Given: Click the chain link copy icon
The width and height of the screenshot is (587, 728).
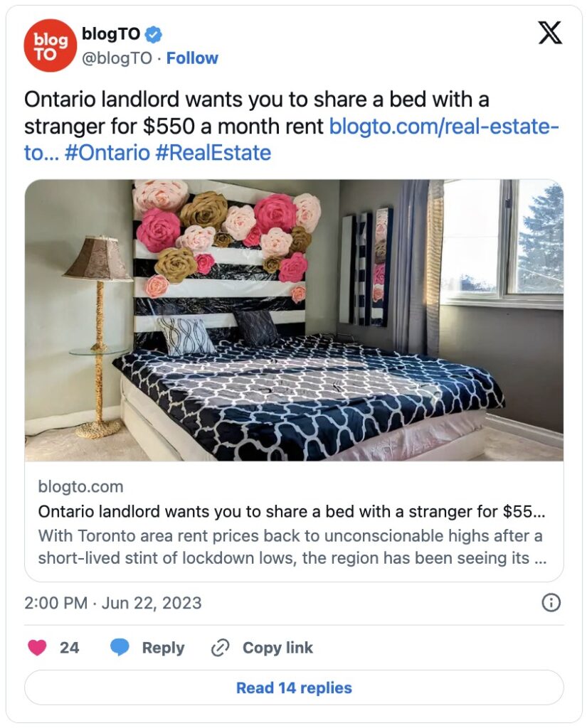Looking at the screenshot, I should point(221,648).
